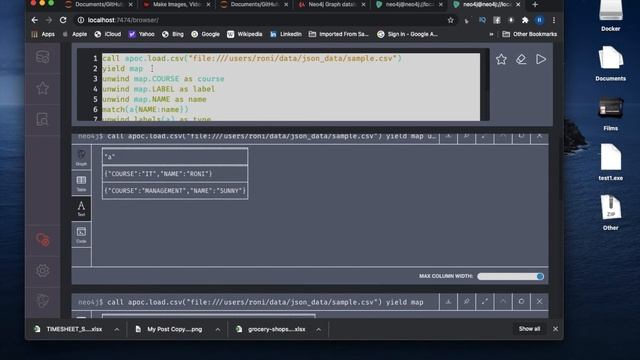Open the Sign in - Google A... bookmark
Screen dimensions: 640x360
407,34
